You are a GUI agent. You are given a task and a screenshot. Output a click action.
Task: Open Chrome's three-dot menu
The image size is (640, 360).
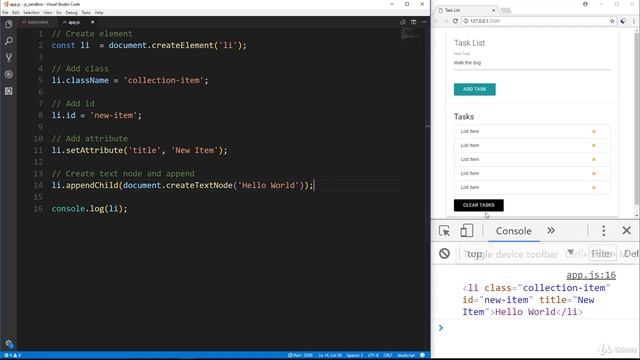pyautogui.click(x=633, y=21)
